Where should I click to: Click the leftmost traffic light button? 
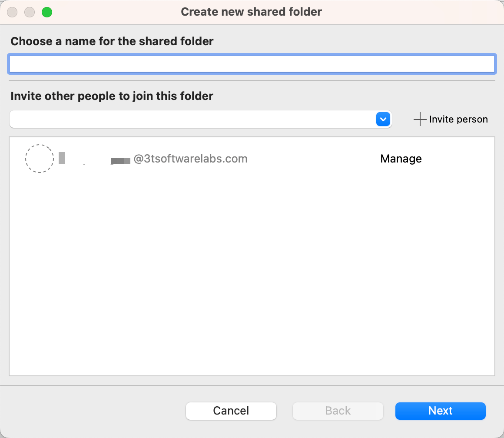(x=12, y=12)
